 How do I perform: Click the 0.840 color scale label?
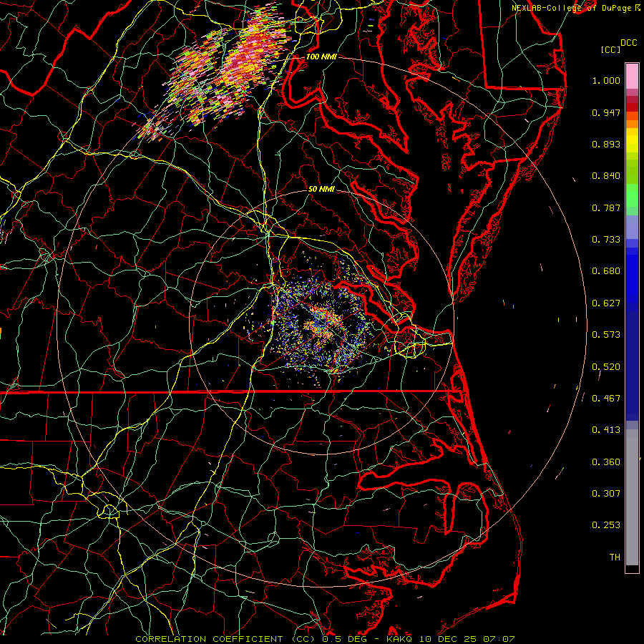[x=606, y=176]
